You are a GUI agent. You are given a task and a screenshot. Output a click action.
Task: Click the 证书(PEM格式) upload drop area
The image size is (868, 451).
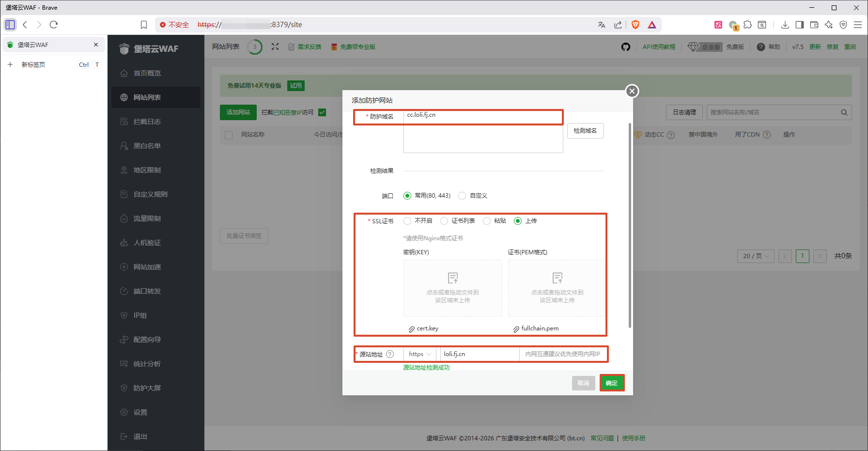click(557, 288)
